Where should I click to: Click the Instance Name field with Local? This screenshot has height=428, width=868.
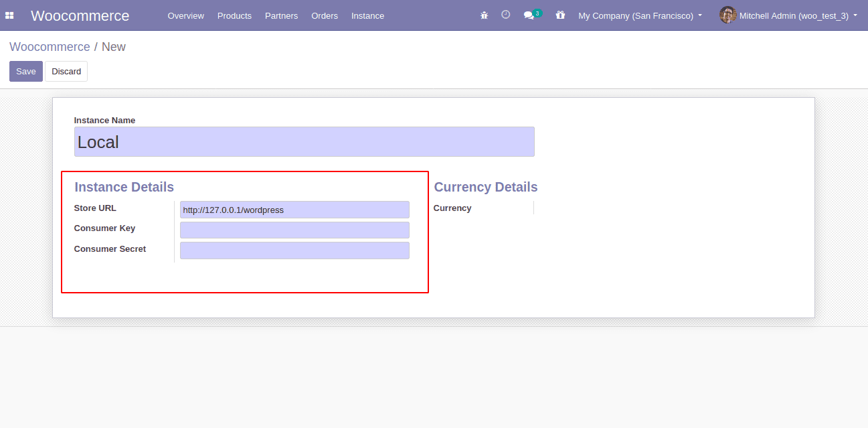tap(305, 142)
